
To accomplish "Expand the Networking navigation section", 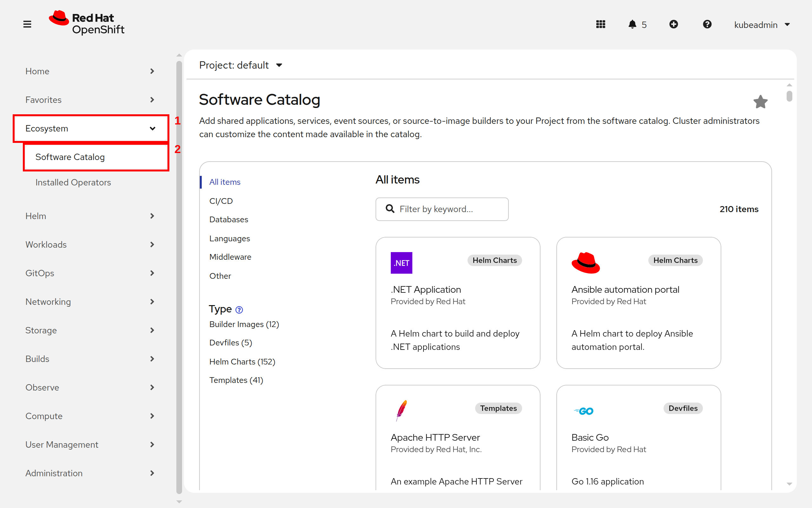I will 91,302.
